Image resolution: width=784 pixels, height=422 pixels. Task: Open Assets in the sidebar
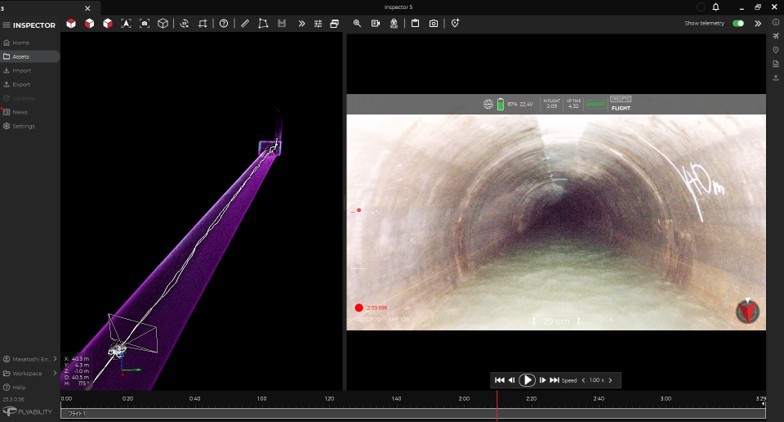point(21,56)
